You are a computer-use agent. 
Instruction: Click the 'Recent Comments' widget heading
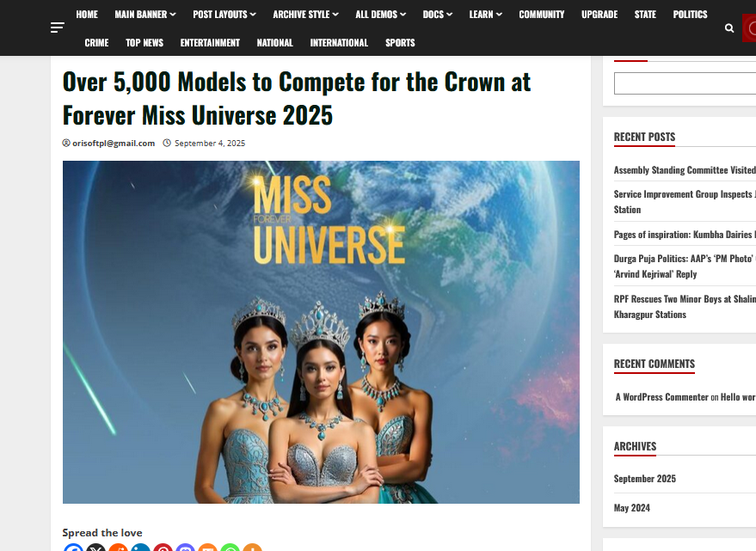(655, 364)
